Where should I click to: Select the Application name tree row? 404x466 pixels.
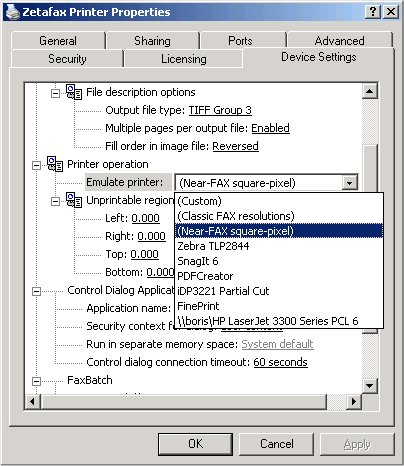click(x=129, y=308)
